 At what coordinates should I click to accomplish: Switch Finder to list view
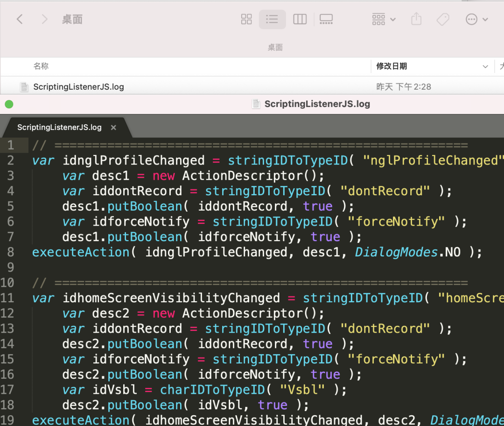(272, 19)
